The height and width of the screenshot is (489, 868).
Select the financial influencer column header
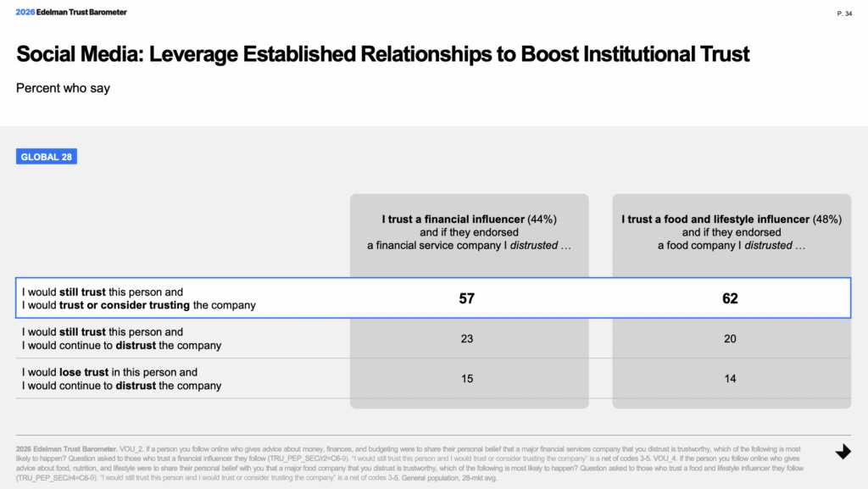point(469,232)
